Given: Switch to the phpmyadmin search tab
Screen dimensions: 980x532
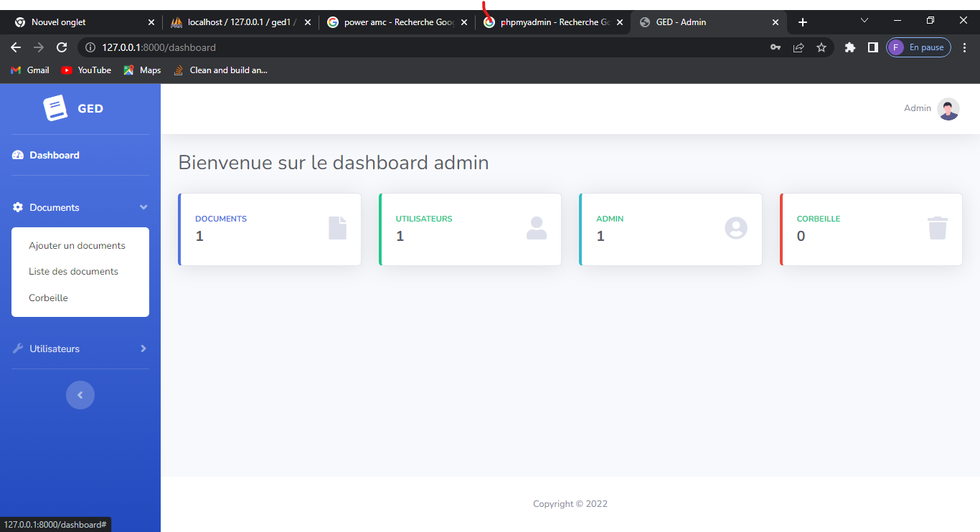Looking at the screenshot, I should point(549,22).
